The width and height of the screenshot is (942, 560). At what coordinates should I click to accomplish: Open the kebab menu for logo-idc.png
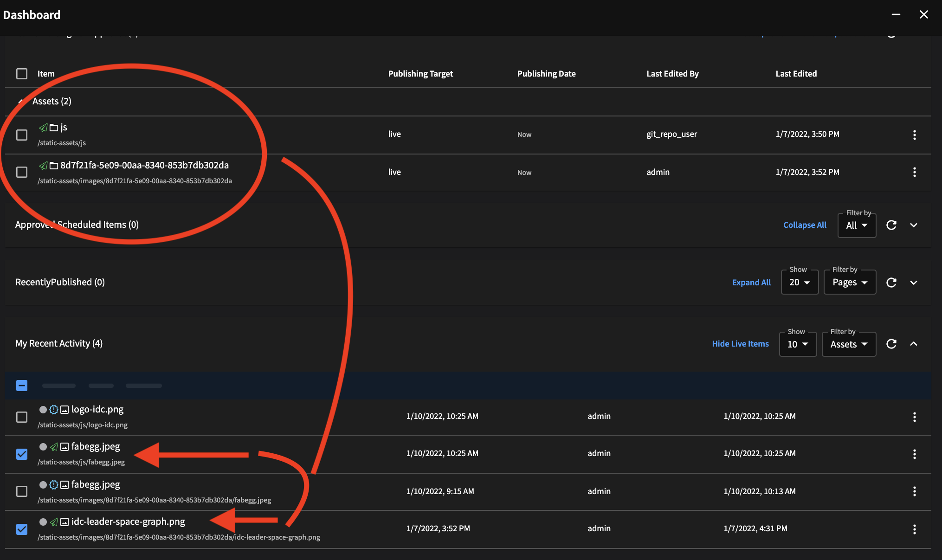click(x=915, y=417)
